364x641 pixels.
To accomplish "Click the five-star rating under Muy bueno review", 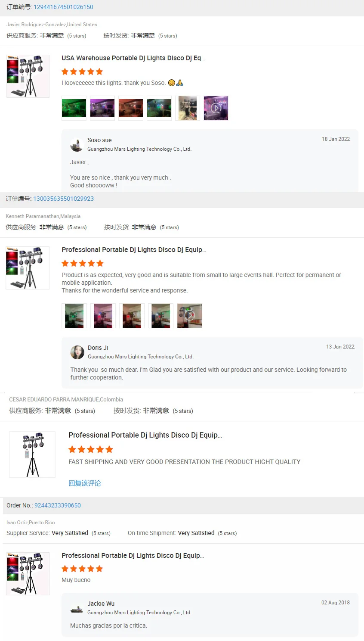I will point(82,569).
